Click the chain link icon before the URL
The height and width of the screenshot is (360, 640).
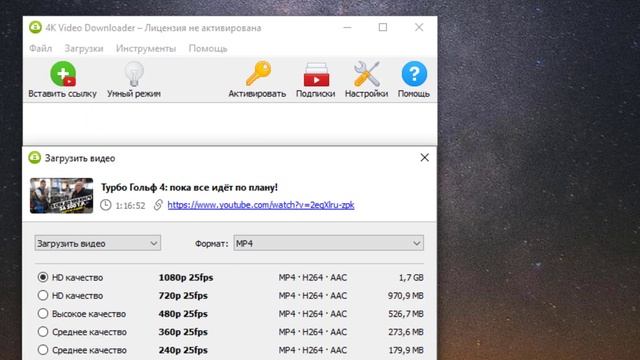(158, 205)
